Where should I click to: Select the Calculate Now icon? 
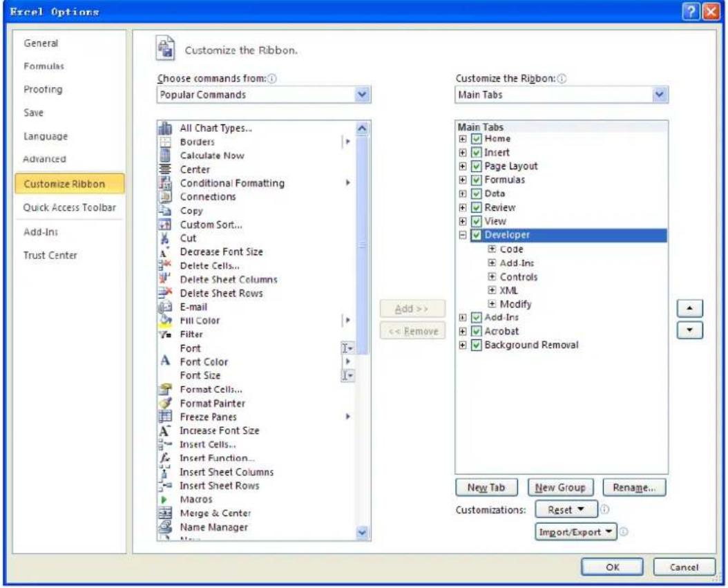tap(165, 155)
